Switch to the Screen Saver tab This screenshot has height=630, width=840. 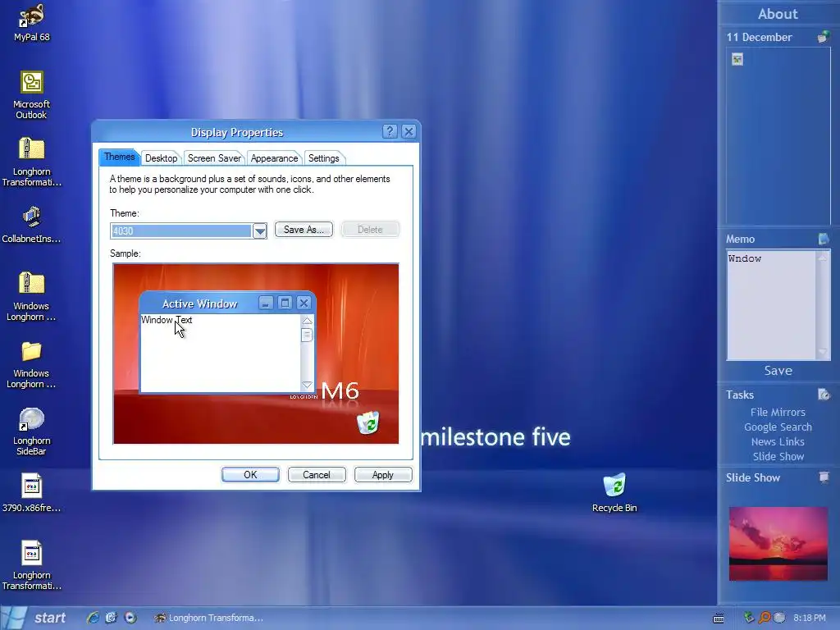214,158
